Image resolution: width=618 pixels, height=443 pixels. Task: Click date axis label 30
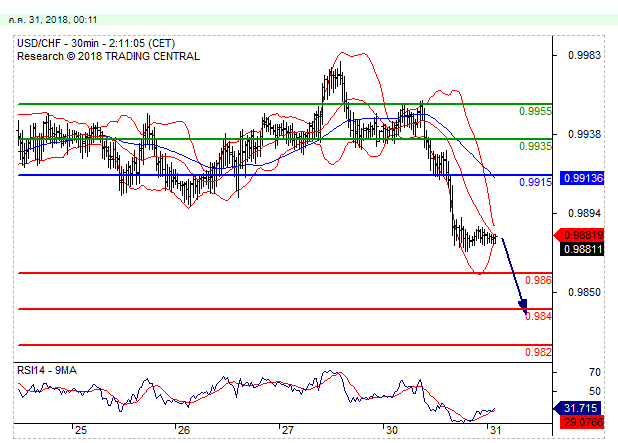(x=391, y=430)
